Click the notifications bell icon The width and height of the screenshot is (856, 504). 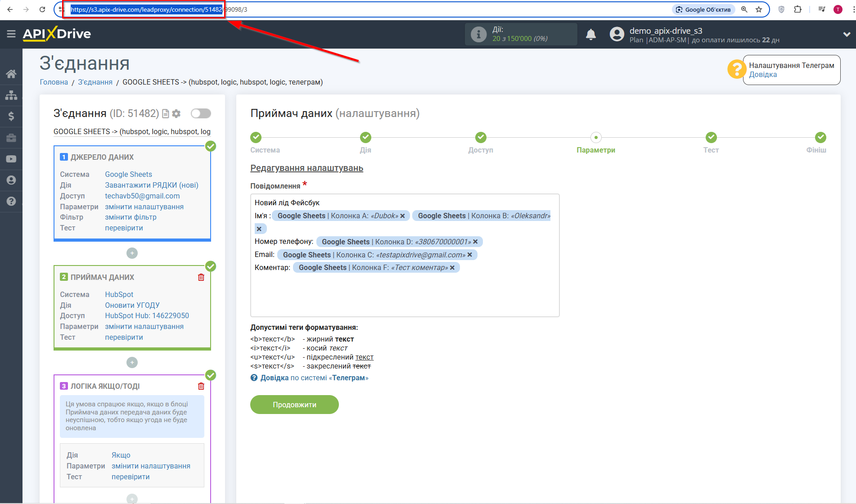click(x=591, y=34)
